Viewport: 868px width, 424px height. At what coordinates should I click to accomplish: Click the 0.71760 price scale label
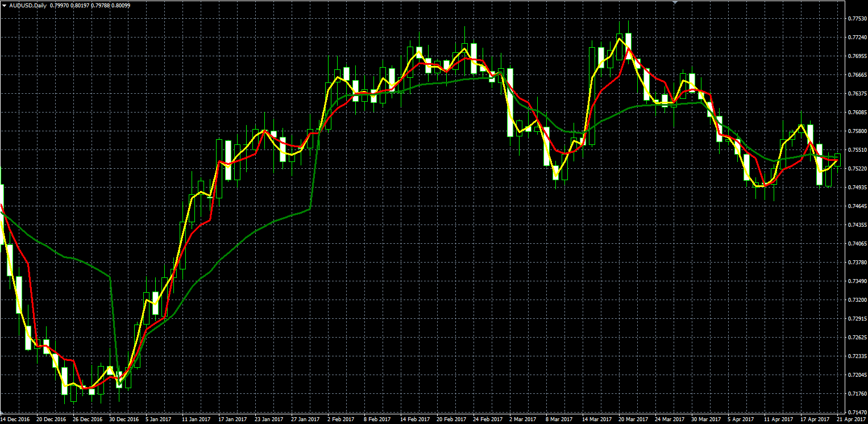click(856, 394)
